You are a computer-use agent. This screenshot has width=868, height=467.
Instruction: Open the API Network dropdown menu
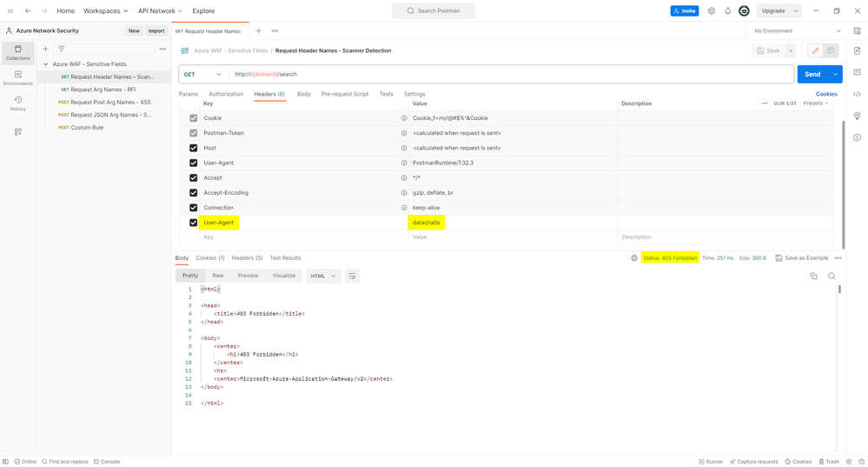click(160, 10)
